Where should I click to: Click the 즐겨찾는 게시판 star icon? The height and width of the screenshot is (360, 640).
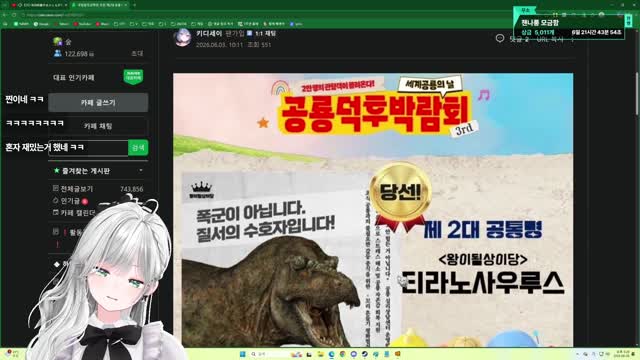[56, 170]
